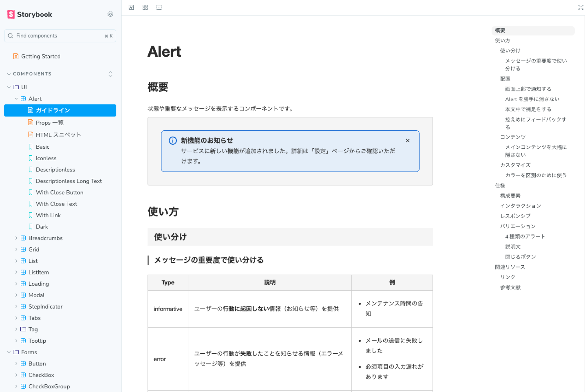Viewport: 585px width, 392px height.
Task: Open the Storybook settings gear
Action: 110,14
